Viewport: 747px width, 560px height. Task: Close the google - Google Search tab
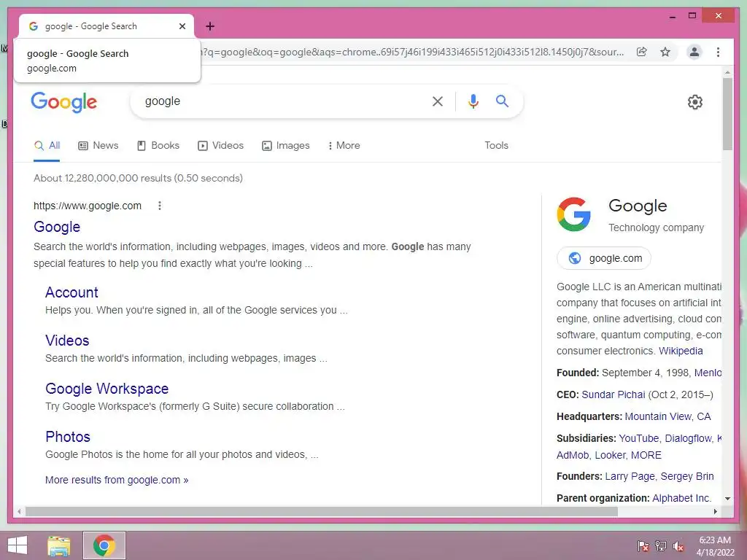click(182, 26)
